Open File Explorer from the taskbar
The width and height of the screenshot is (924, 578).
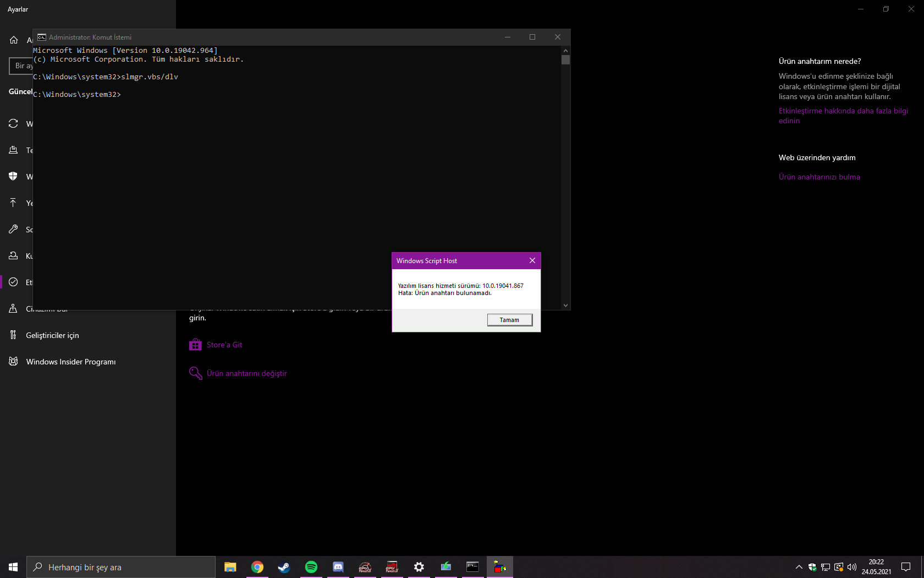click(230, 567)
